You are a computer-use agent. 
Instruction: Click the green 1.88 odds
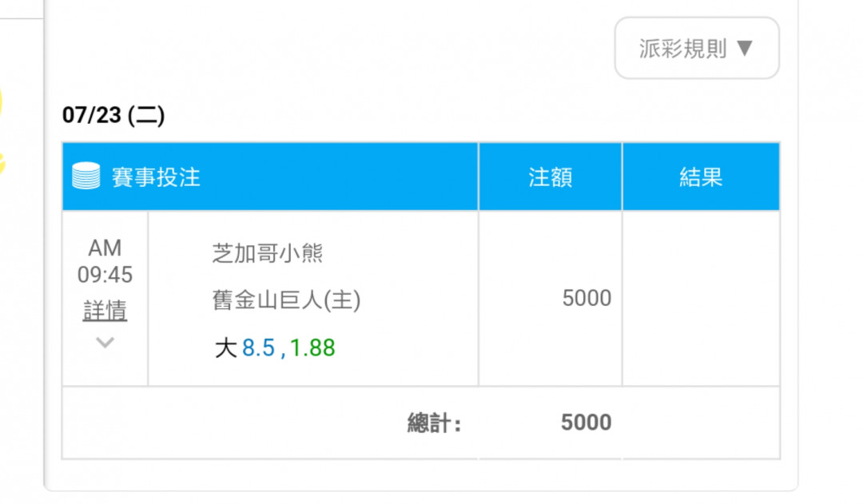click(312, 347)
